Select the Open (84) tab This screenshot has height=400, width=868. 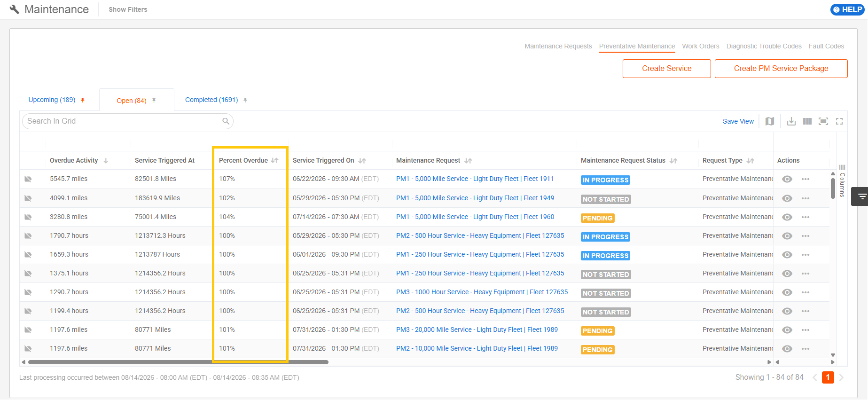[x=132, y=101]
